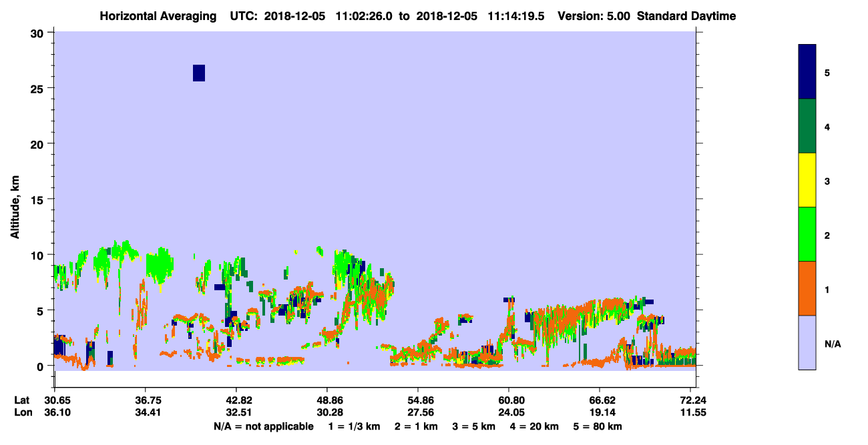Click the 'N/A = not applicable' legend text
868x445 pixels.
[x=263, y=426]
